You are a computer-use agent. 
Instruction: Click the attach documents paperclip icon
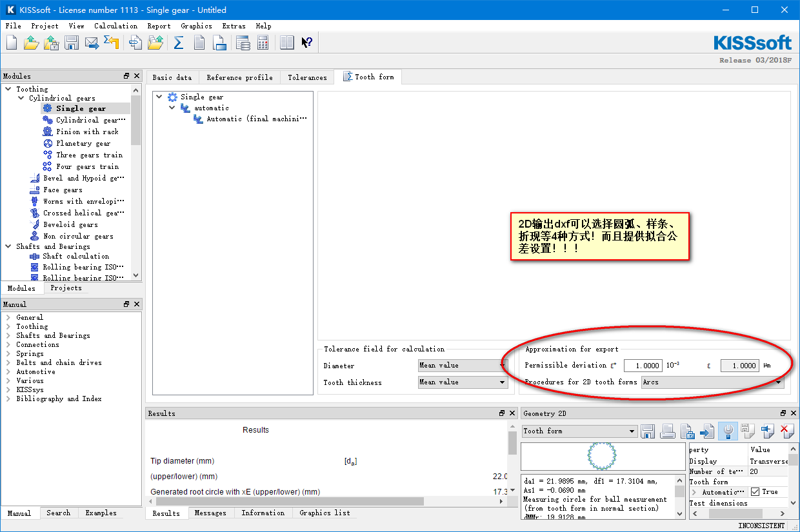coord(135,43)
